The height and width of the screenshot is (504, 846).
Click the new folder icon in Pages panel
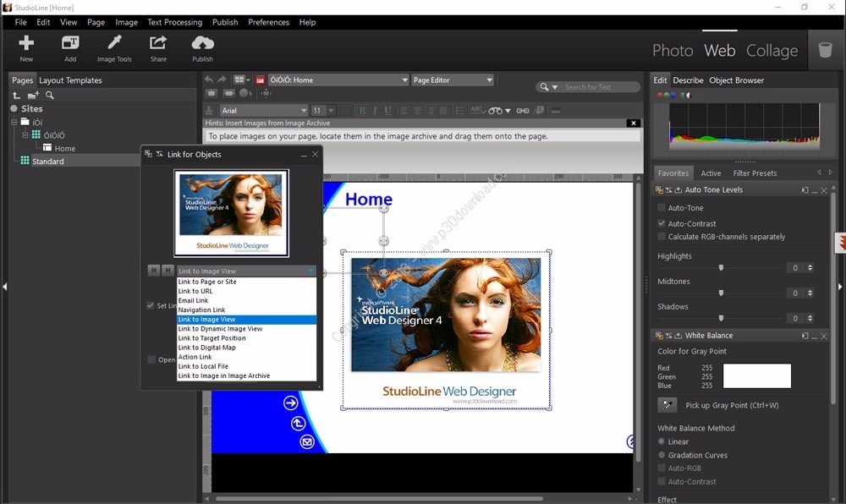(34, 96)
